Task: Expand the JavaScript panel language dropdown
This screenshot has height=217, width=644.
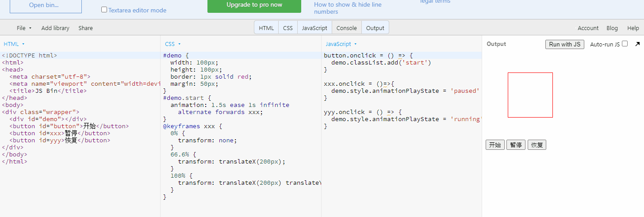Action: point(341,44)
